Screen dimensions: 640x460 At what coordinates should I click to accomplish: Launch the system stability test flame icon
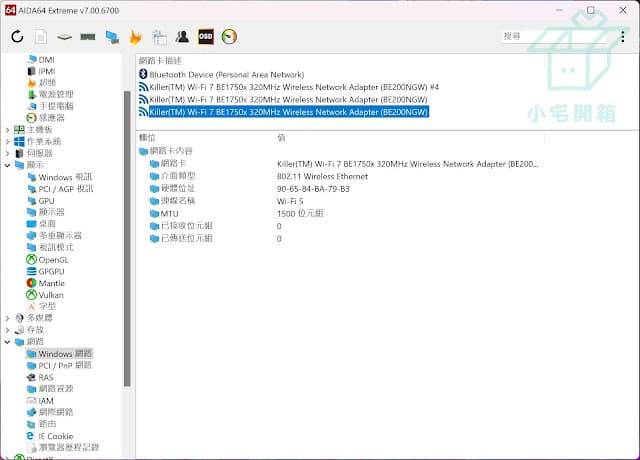pos(135,37)
